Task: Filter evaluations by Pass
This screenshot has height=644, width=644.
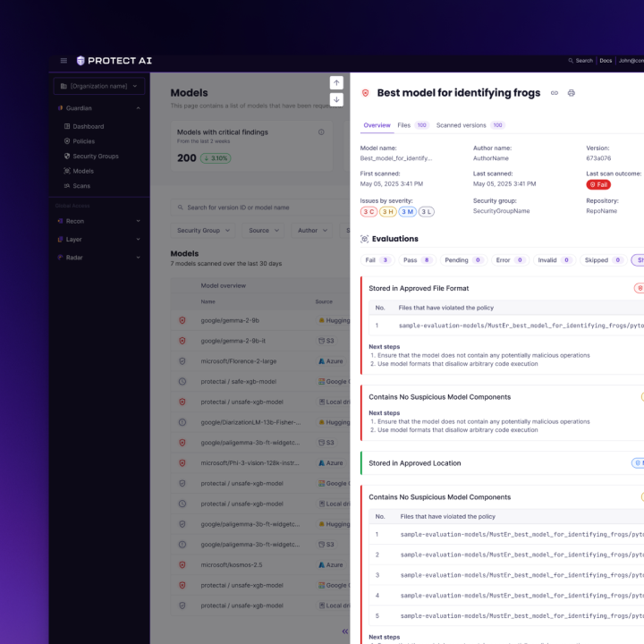Action: [x=417, y=260]
